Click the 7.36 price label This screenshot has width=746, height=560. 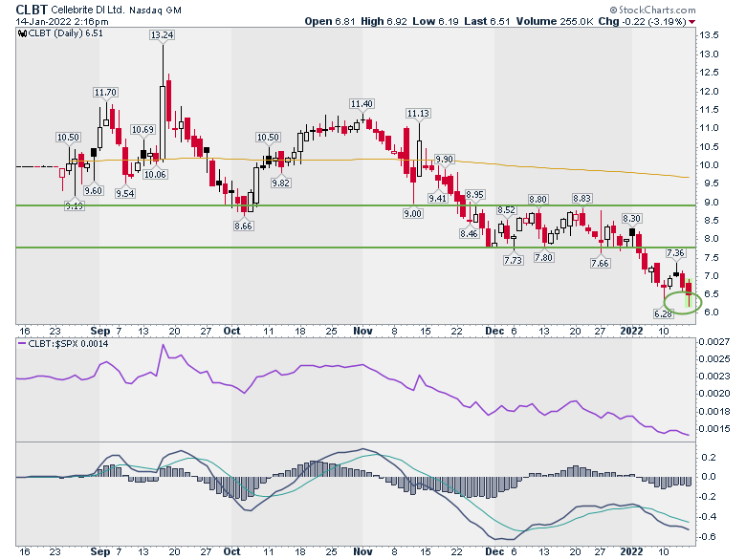pyautogui.click(x=675, y=253)
